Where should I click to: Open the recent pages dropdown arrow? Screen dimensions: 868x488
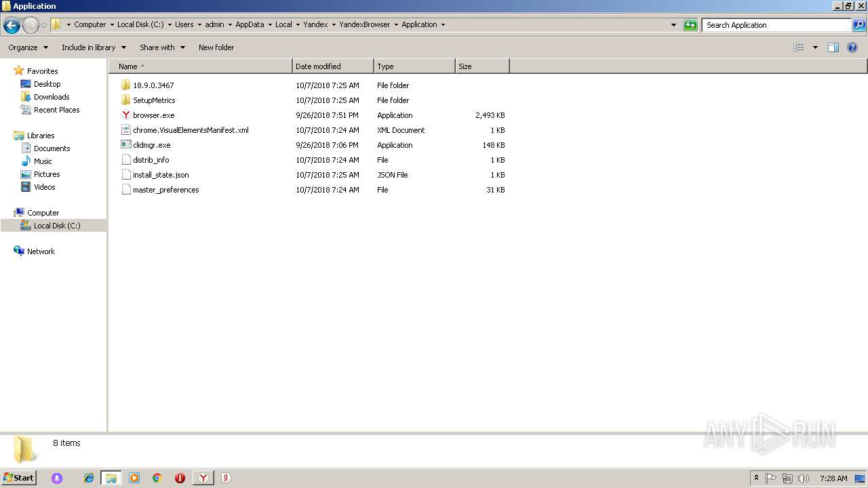[x=43, y=25]
